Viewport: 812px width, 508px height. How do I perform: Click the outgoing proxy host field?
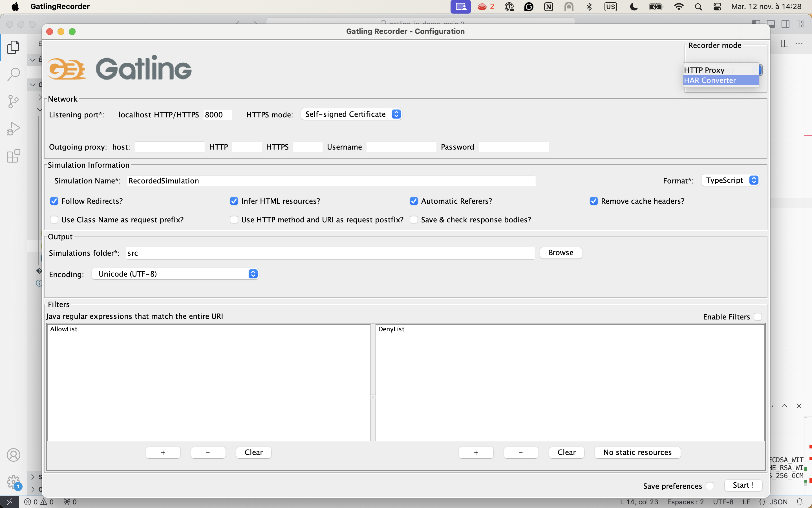pyautogui.click(x=169, y=147)
